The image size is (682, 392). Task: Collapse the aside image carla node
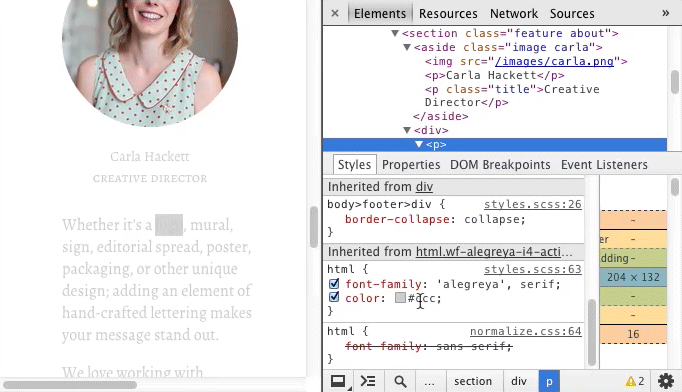407,47
